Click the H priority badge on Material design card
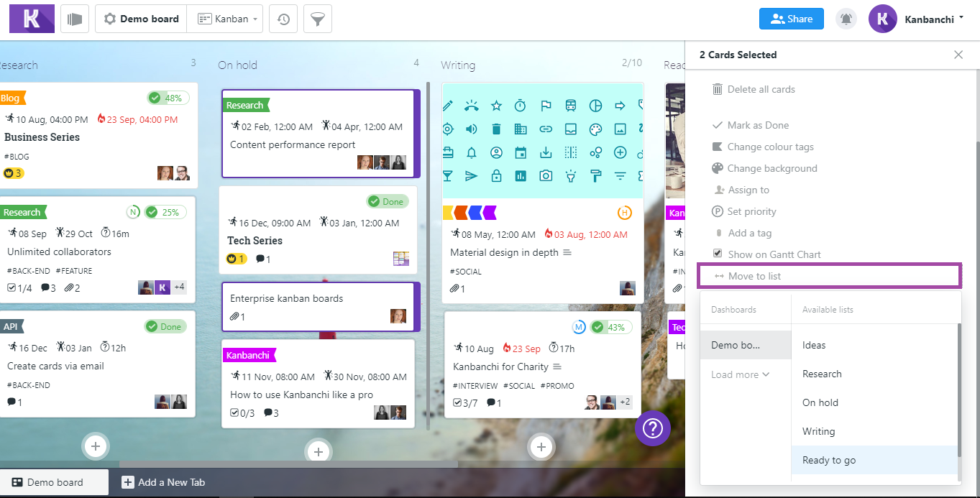Viewport: 980px width, 498px height. 624,213
